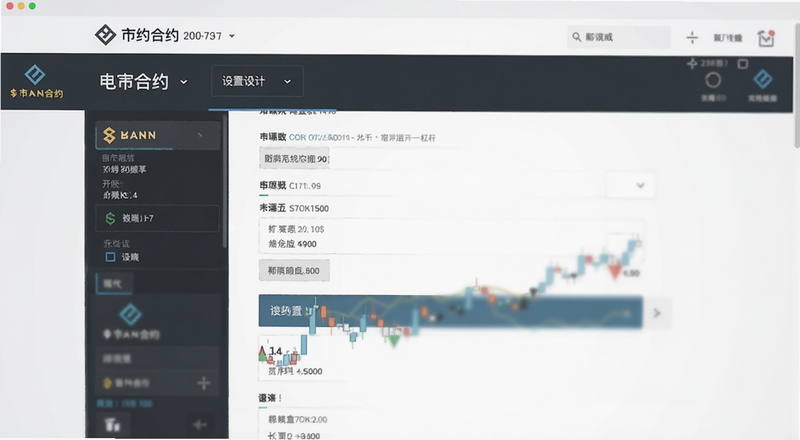Expand the 电市合约 heading chevron

[184, 82]
